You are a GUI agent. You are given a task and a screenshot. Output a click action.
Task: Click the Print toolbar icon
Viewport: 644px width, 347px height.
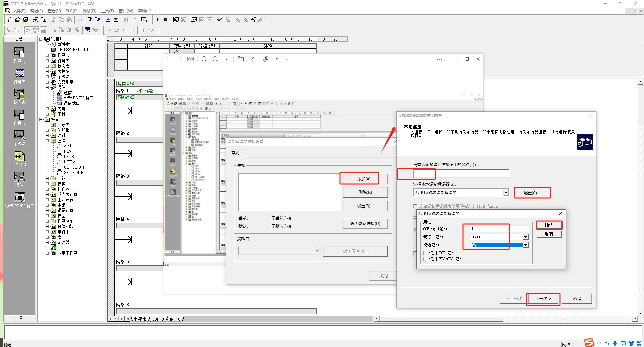pos(35,20)
